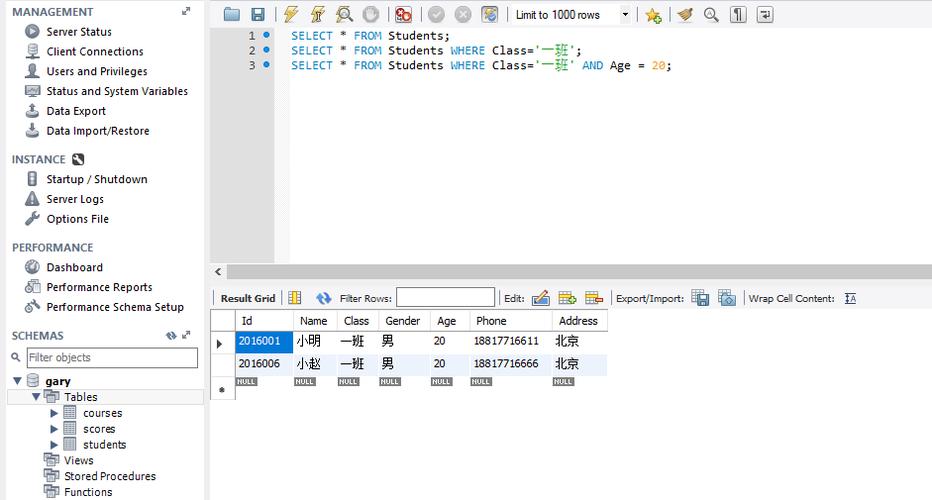
Task: Open Status and System Variables
Action: click(x=117, y=91)
